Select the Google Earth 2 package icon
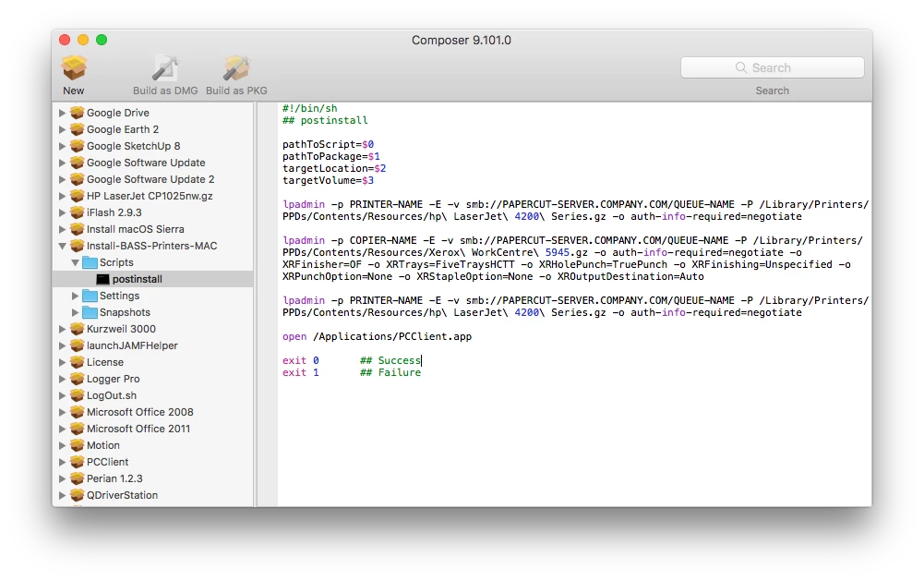The image size is (924, 581). [x=78, y=129]
